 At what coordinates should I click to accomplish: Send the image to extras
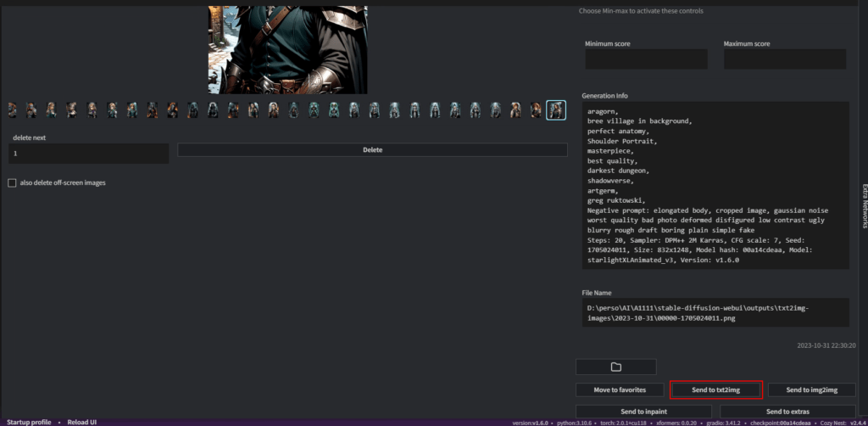[787, 412]
